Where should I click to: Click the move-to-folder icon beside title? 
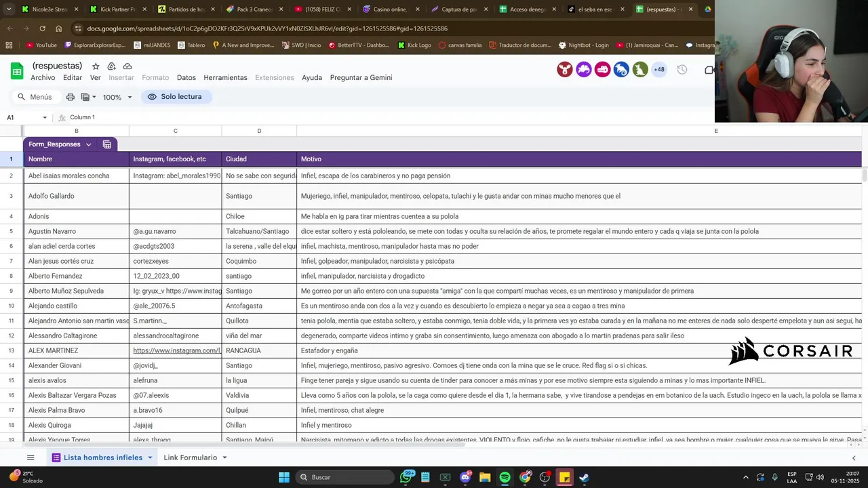pos(111,66)
